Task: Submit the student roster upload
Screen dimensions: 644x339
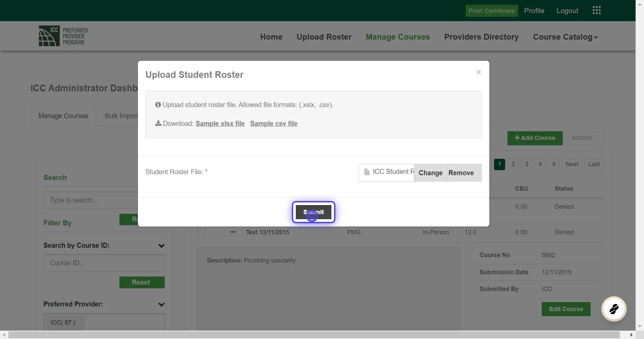Action: [x=314, y=212]
